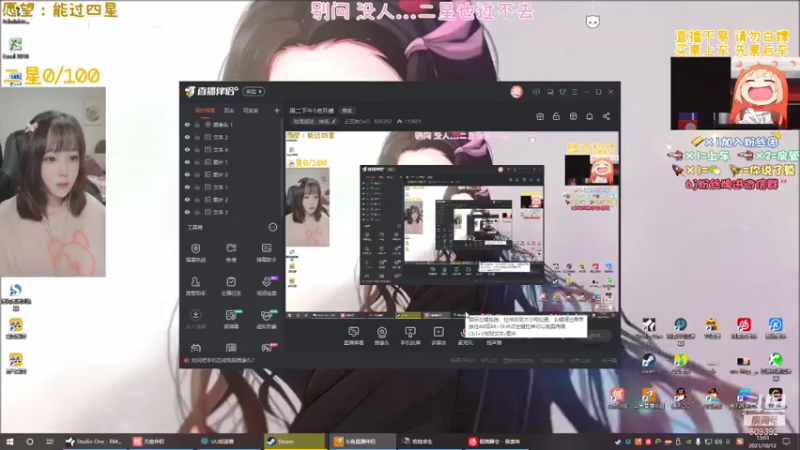This screenshot has width=800, height=450.
Task: Hide the 图片 1 layer with its eye icon
Action: coord(187,162)
